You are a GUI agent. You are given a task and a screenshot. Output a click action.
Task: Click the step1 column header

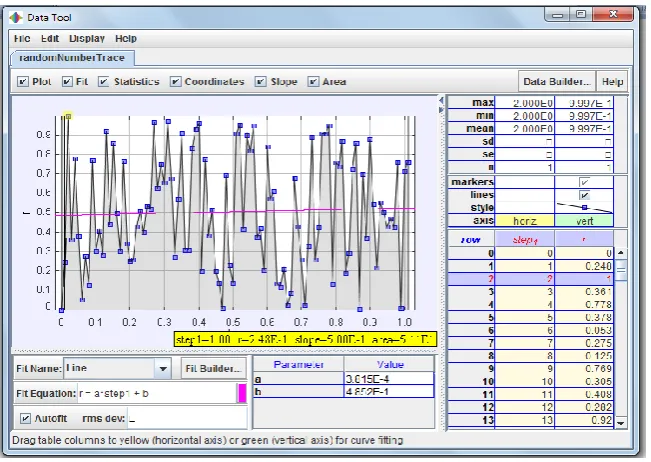tap(525, 239)
